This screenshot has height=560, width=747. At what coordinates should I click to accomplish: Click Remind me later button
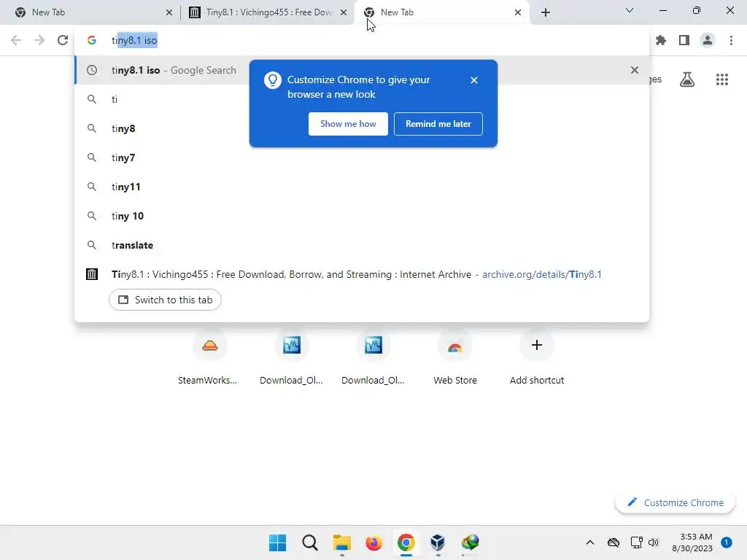[x=438, y=124]
